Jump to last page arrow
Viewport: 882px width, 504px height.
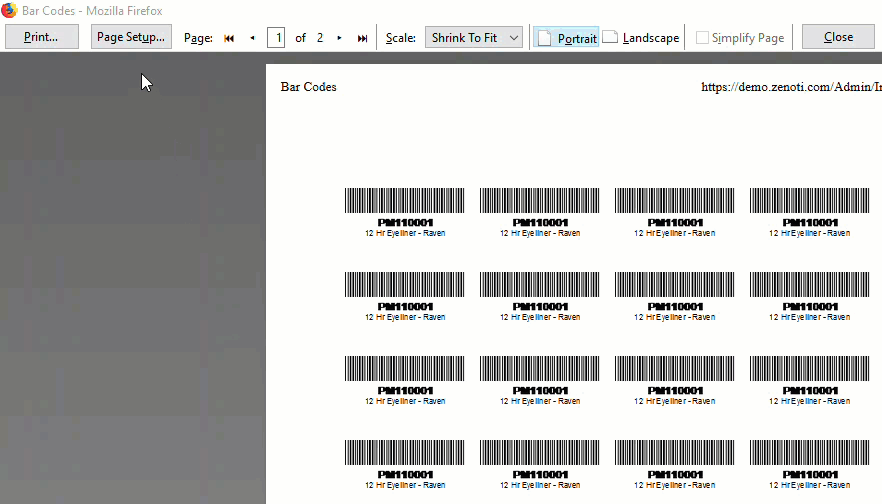click(362, 38)
